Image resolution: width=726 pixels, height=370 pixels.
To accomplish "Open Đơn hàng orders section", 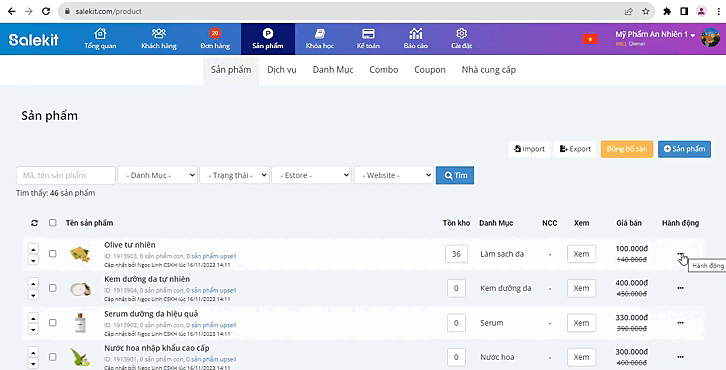I will pos(215,39).
